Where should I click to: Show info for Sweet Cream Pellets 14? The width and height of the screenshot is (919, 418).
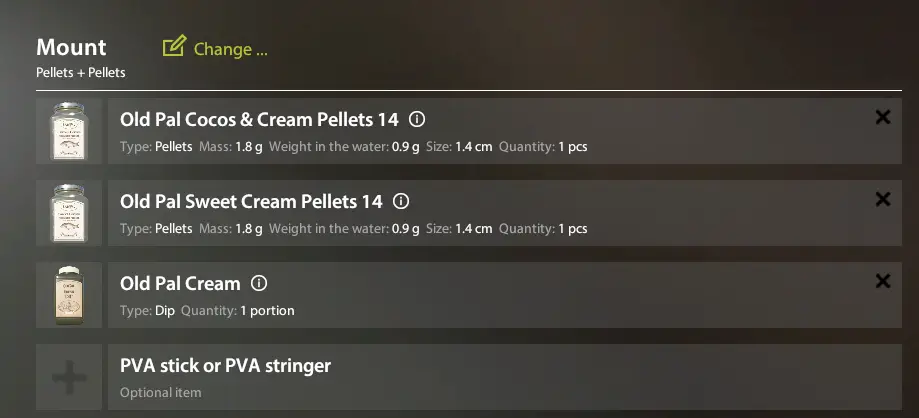[x=402, y=201]
